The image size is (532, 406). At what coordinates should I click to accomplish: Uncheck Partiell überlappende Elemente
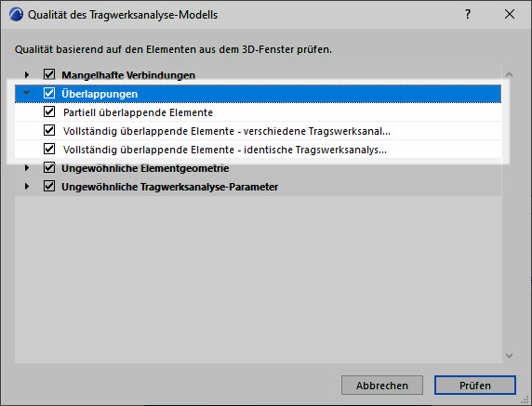(x=49, y=111)
